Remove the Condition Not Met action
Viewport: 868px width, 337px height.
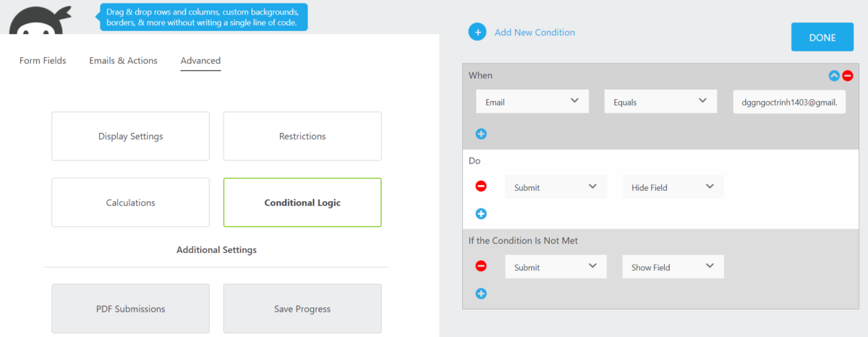coord(481,266)
